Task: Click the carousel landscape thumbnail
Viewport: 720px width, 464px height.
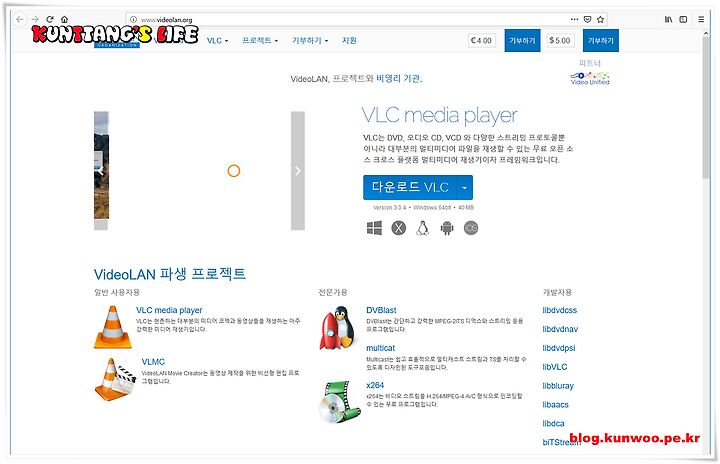Action: point(101,165)
